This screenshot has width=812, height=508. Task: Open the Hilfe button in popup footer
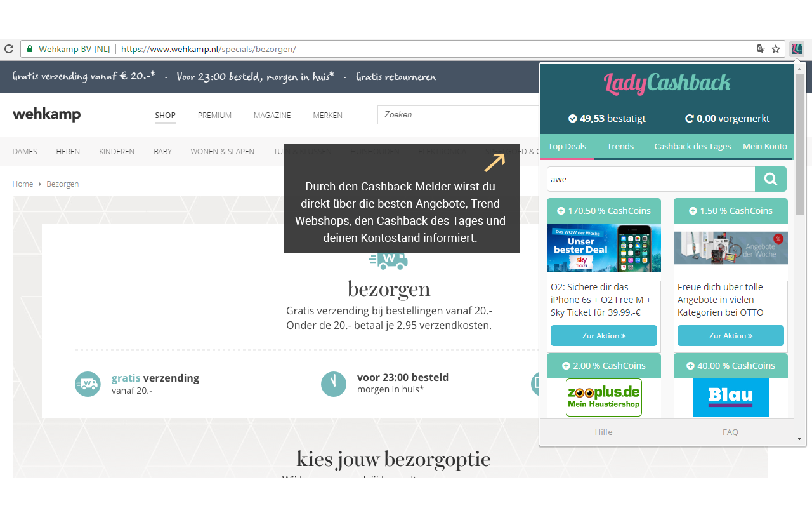pyautogui.click(x=603, y=432)
